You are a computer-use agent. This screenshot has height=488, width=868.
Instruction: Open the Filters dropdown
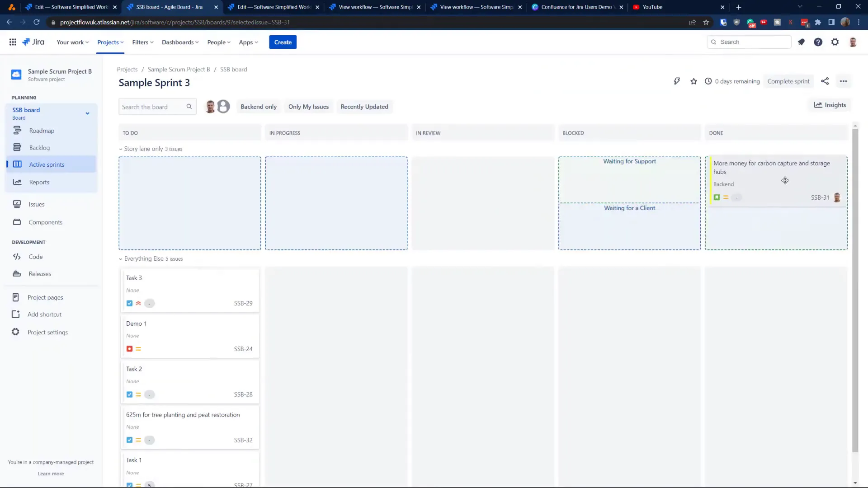pyautogui.click(x=143, y=42)
